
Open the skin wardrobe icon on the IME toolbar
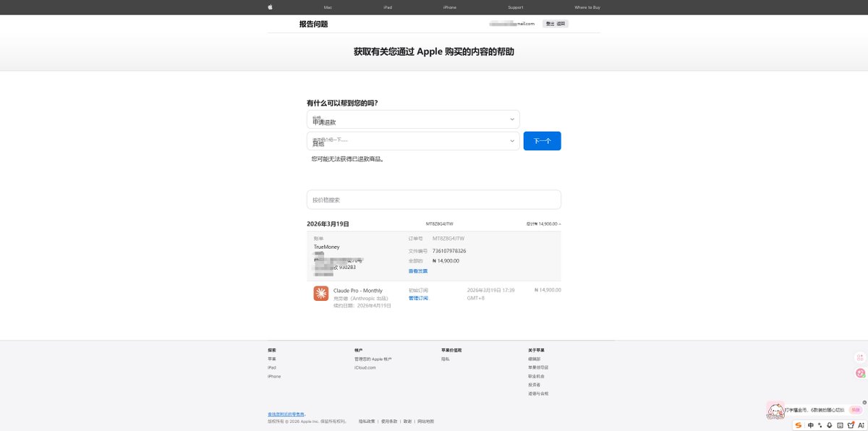click(x=850, y=425)
